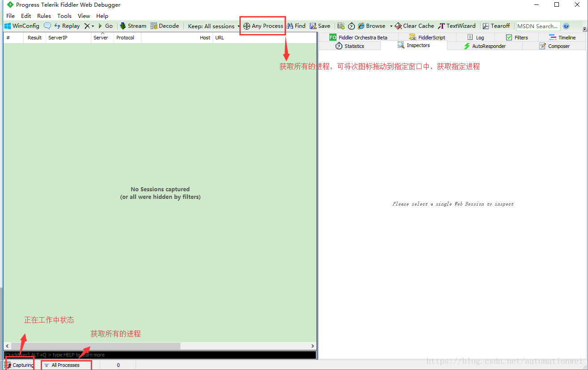Open the Edit menu
588x370 pixels.
pos(26,16)
